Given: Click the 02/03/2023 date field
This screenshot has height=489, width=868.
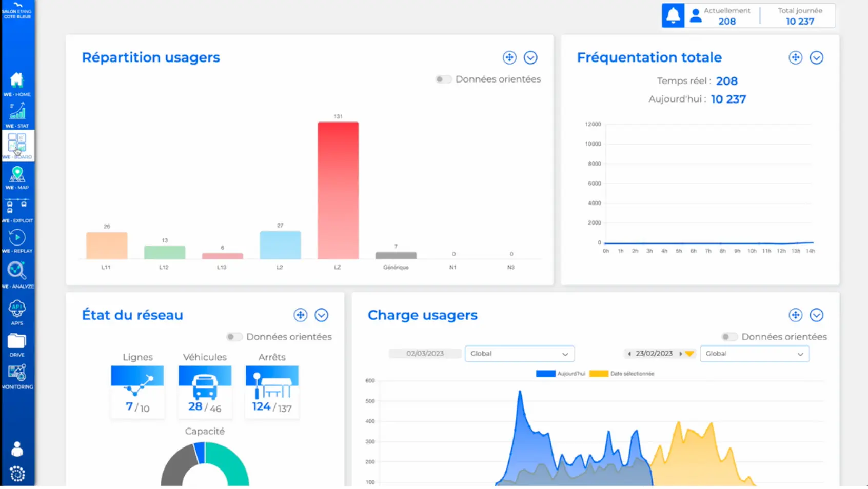Looking at the screenshot, I should [x=425, y=354].
